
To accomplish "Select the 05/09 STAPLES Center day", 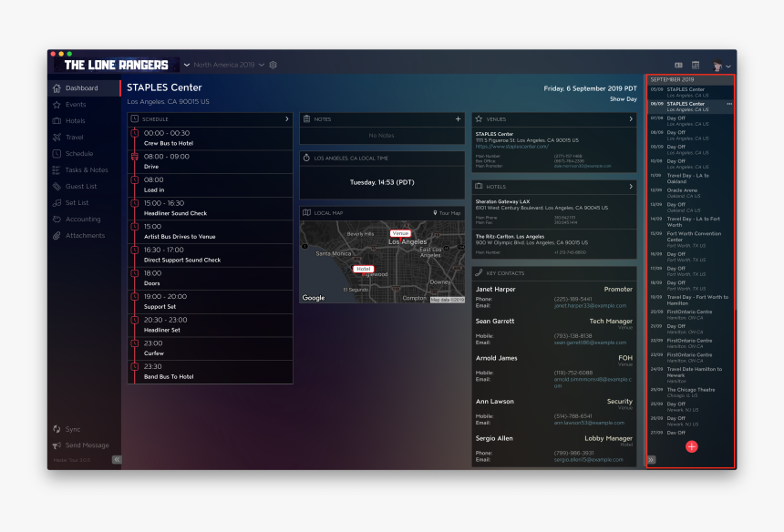I will (x=690, y=92).
